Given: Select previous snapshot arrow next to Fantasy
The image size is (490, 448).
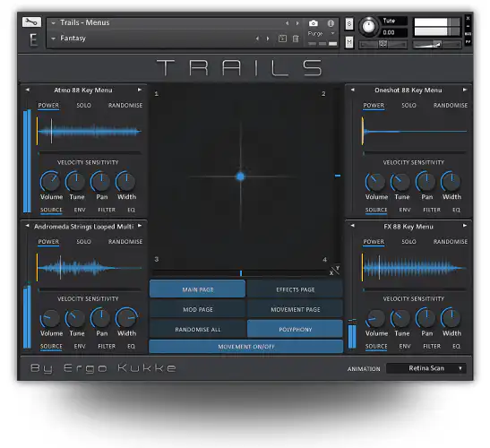Looking at the screenshot, I should coord(257,39).
